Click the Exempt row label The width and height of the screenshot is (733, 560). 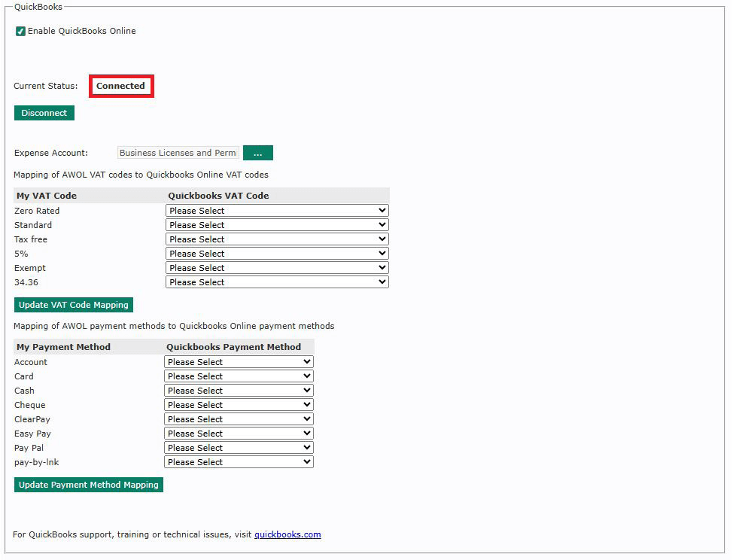click(30, 268)
